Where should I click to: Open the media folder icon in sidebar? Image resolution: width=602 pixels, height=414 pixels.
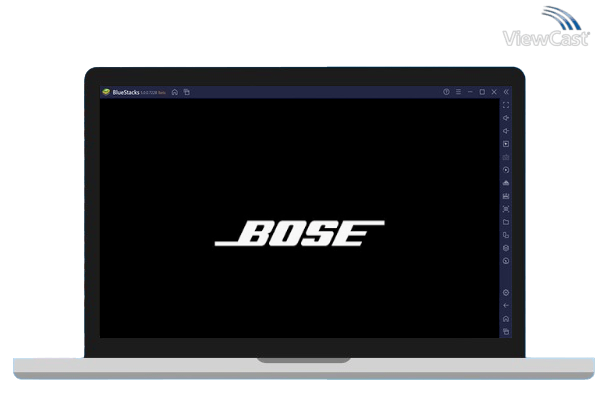click(x=506, y=222)
